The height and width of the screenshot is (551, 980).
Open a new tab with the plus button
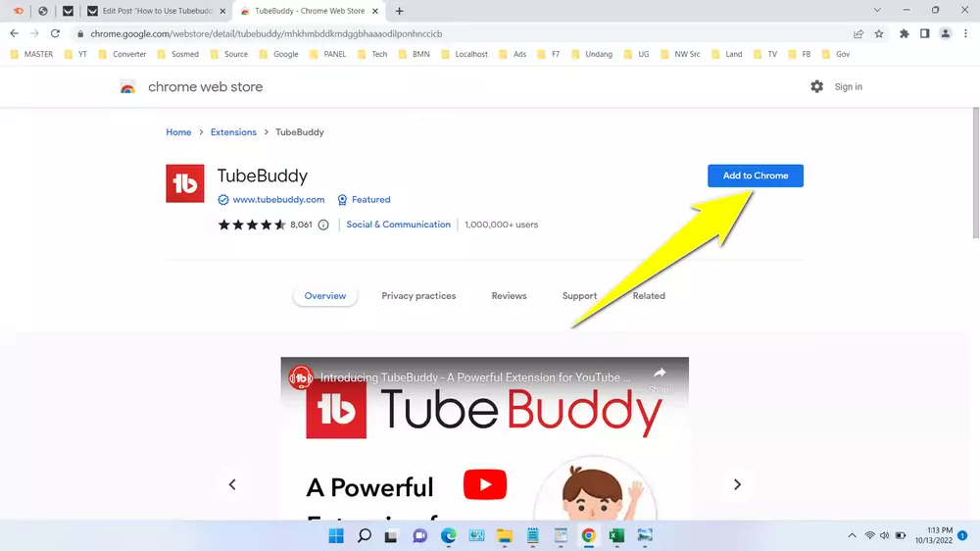click(x=400, y=11)
